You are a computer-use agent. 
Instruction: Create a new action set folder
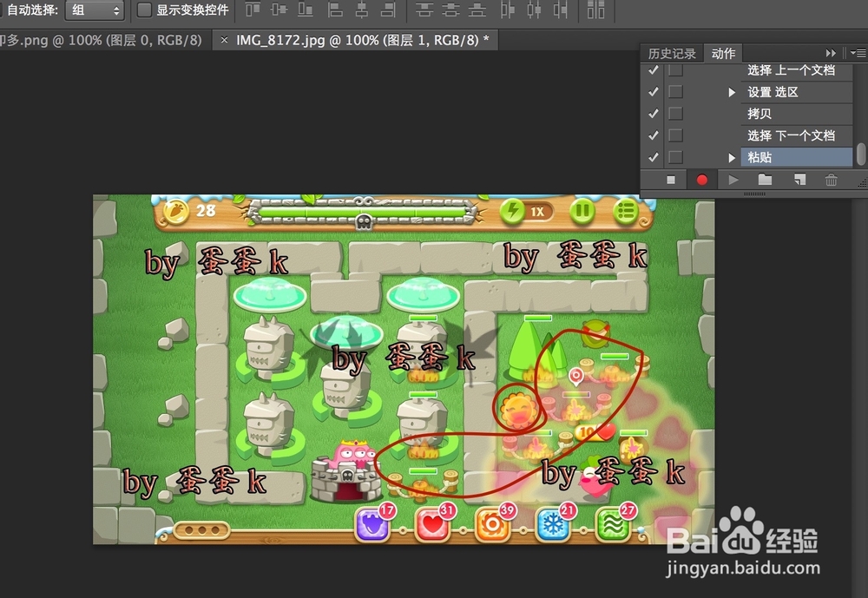click(x=765, y=180)
